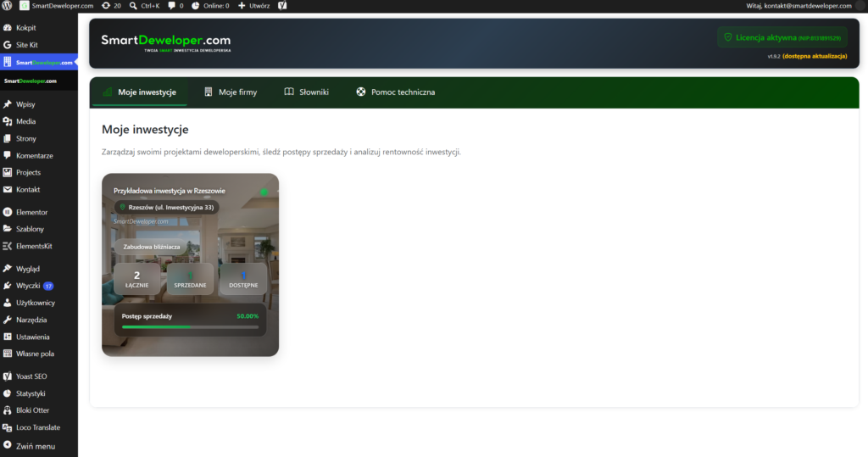The height and width of the screenshot is (457, 868).
Task: Open Przykładowa inwestycja w Rzeszowie card
Action: pos(191,265)
